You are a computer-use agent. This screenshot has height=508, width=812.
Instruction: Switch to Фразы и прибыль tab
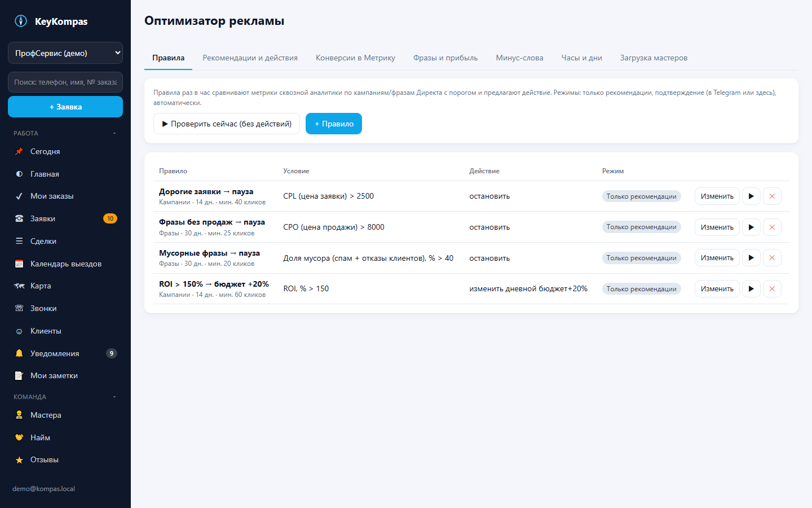click(x=445, y=58)
